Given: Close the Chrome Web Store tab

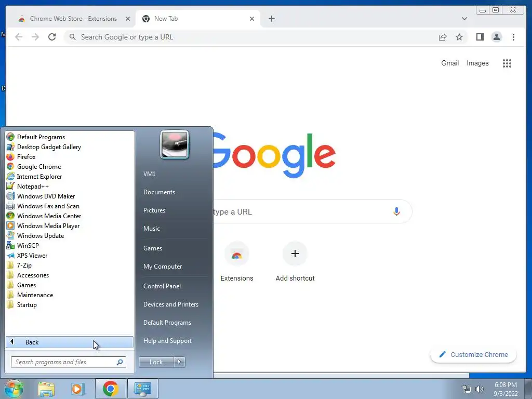Looking at the screenshot, I should point(128,19).
